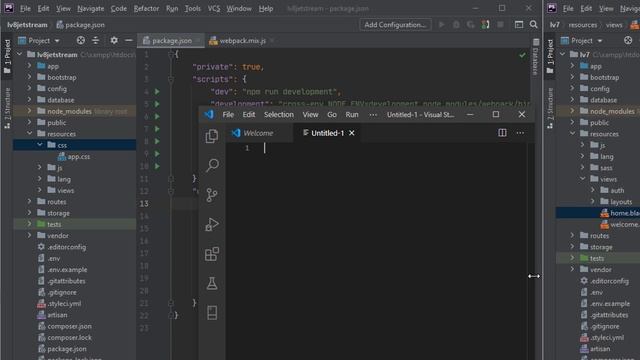The height and width of the screenshot is (360, 640).
Task: Open the Refactor menu in PhpStorm
Action: pos(146,8)
